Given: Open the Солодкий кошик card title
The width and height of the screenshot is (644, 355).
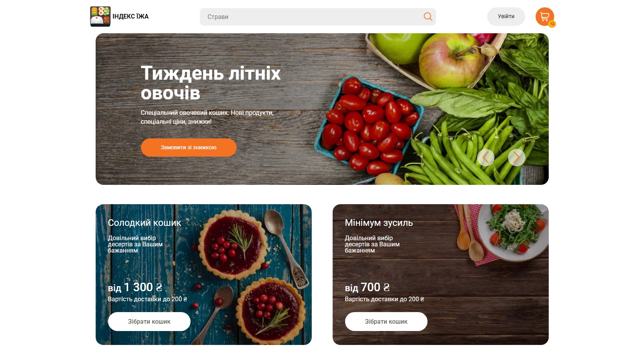Looking at the screenshot, I should 144,223.
